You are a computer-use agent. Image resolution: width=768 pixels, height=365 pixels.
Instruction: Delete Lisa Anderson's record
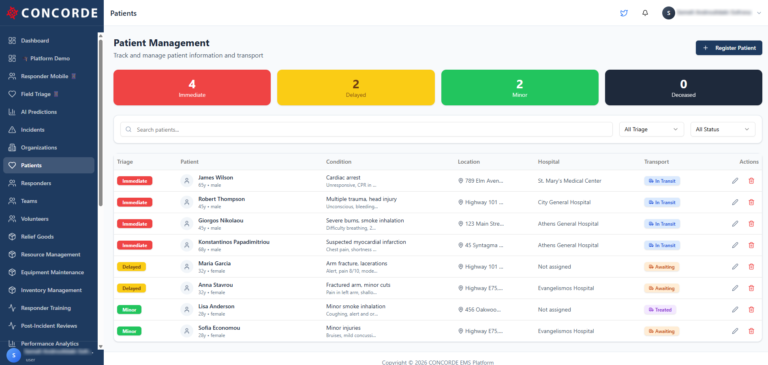pos(751,310)
